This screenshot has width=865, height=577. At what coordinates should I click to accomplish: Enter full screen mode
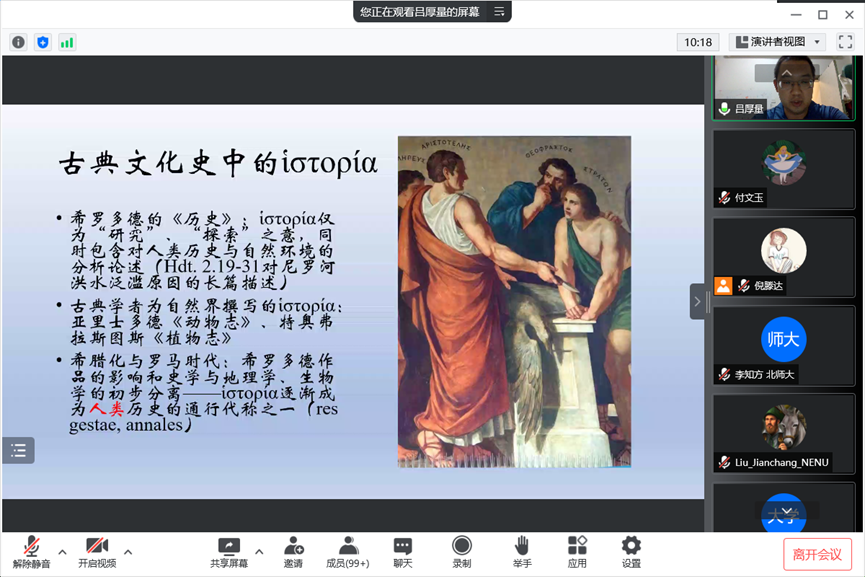click(845, 42)
